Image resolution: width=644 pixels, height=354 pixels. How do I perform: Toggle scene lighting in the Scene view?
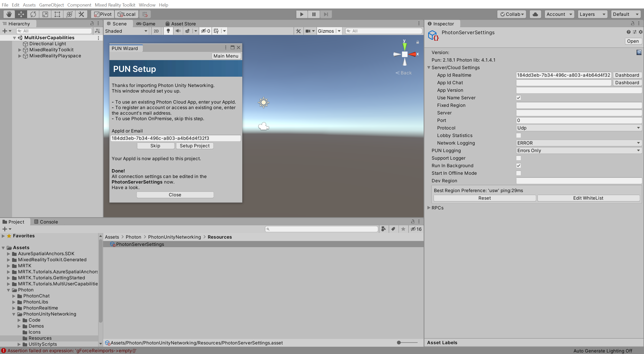click(x=168, y=31)
